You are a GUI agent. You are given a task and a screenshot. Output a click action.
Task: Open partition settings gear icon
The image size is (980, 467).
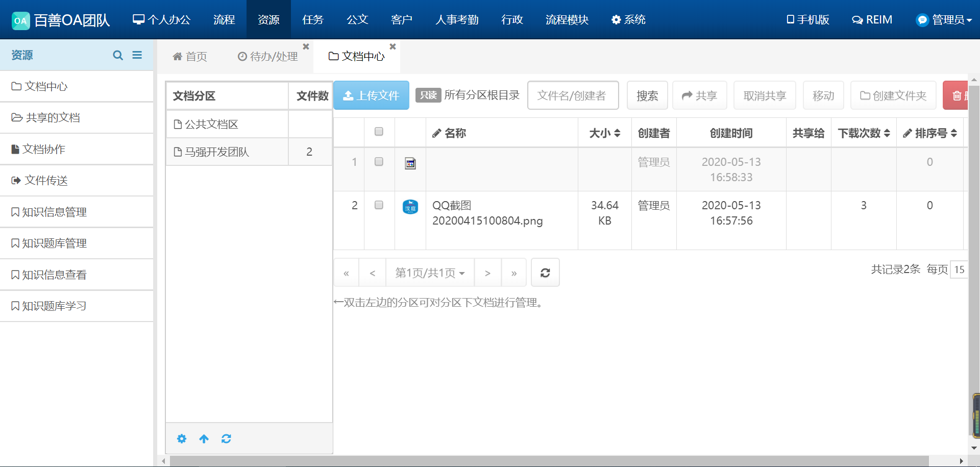(x=182, y=439)
